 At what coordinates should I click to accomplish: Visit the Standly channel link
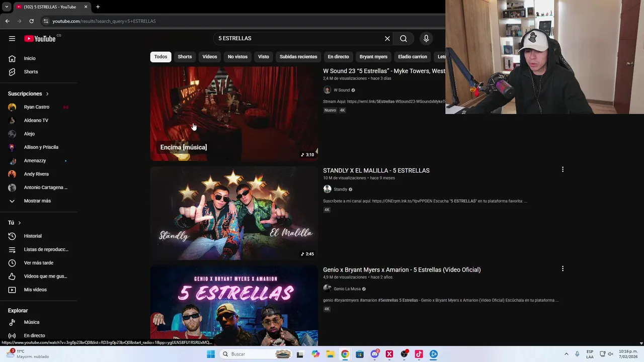click(341, 190)
